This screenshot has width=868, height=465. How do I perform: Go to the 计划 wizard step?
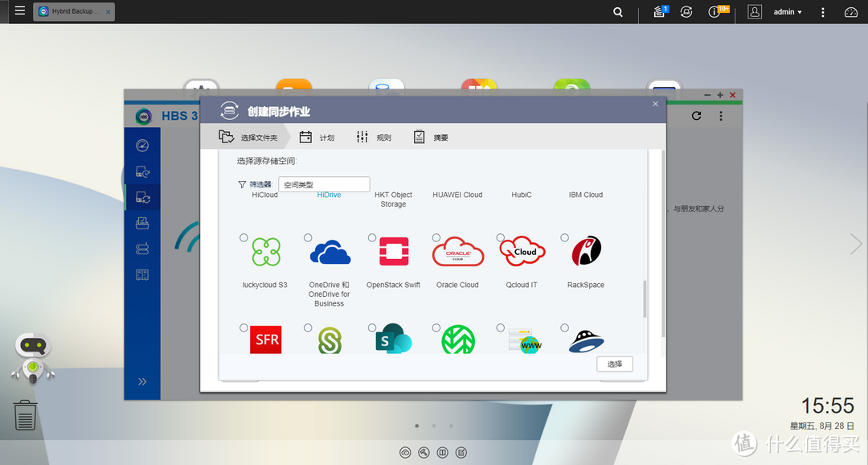click(317, 138)
